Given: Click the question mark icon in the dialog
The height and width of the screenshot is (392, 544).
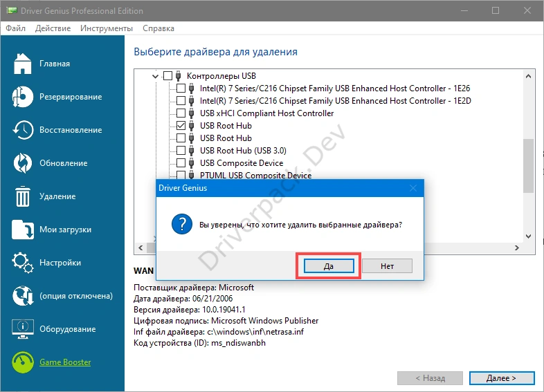Looking at the screenshot, I should coord(182,224).
